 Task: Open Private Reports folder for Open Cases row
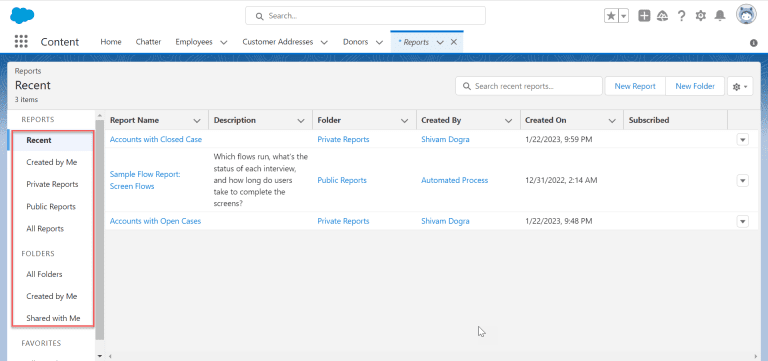click(343, 221)
